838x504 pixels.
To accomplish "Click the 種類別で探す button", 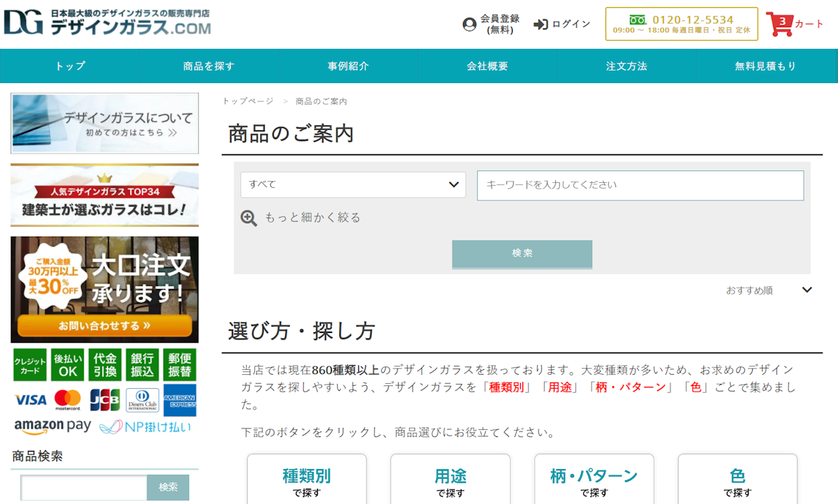I will pos(307,481).
